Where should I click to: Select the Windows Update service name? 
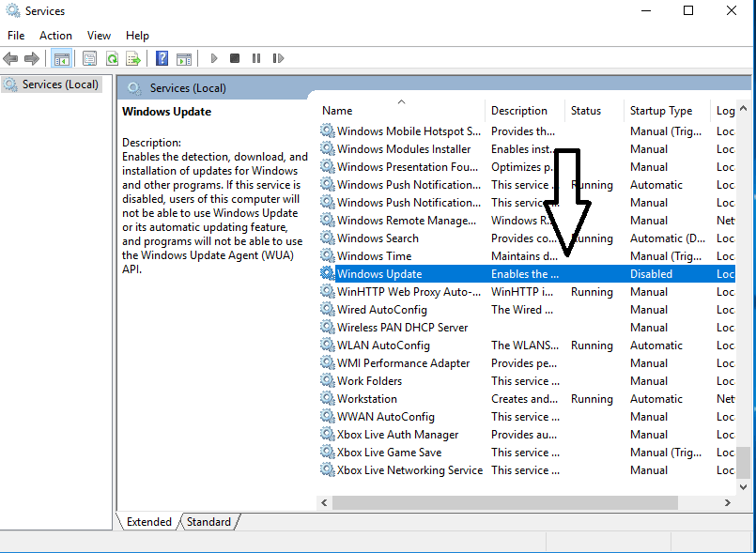(x=379, y=274)
